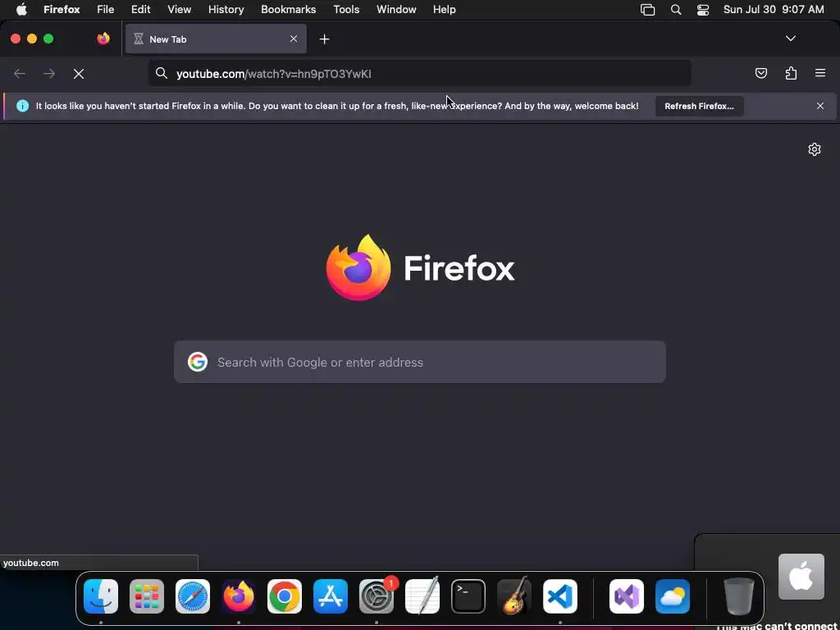The width and height of the screenshot is (840, 630).
Task: Click Refresh Firefox button
Action: [699, 106]
